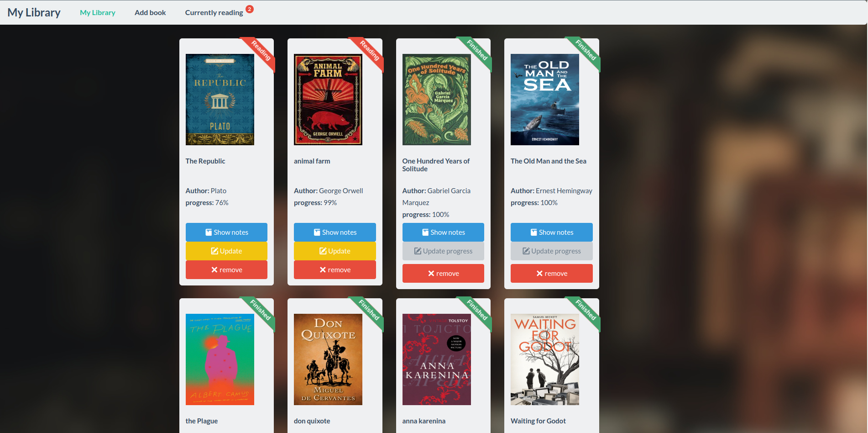Viewport: 868px width, 433px height.
Task: Click 'progress: 76%' text
Action: 207,203
